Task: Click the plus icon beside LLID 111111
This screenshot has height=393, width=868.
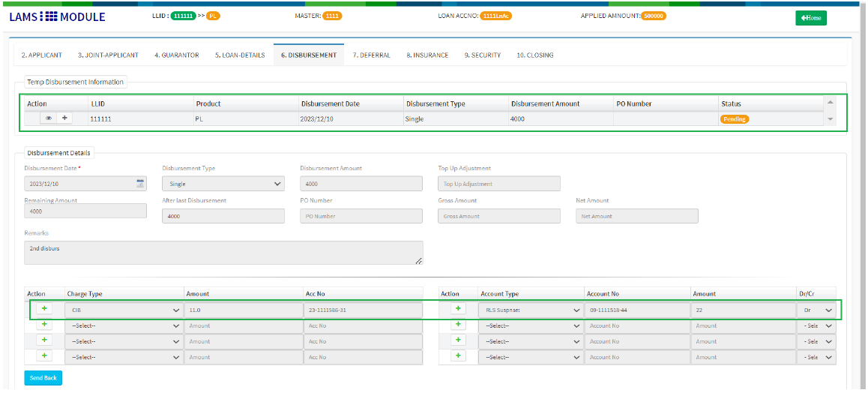Action: (x=64, y=118)
